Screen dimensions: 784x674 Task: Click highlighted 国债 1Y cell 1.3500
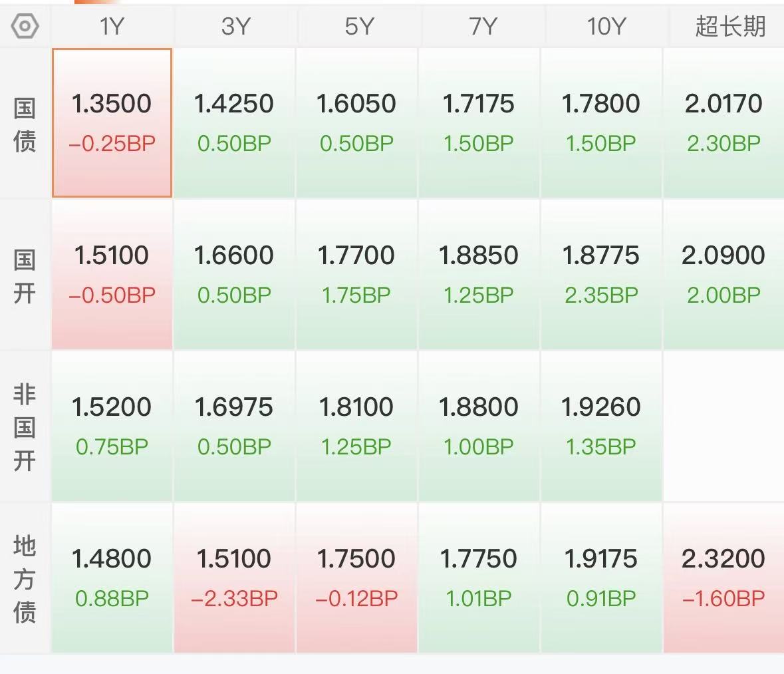click(112, 122)
